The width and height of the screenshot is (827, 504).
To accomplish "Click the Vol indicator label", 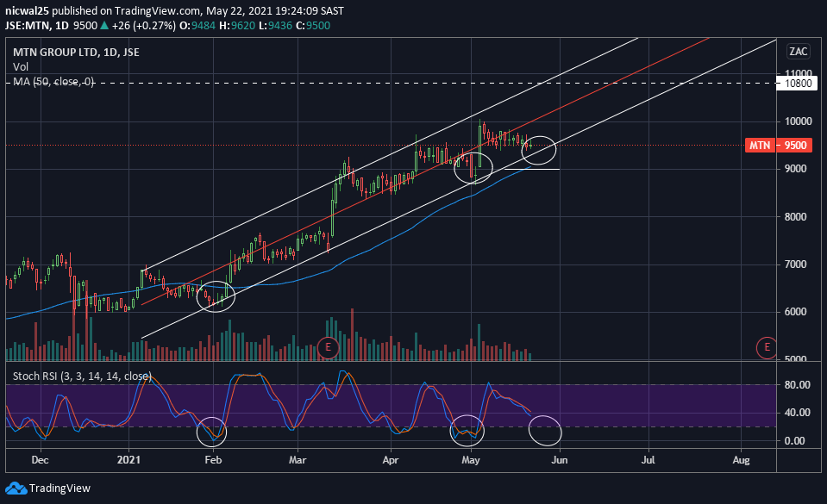I will point(21,67).
